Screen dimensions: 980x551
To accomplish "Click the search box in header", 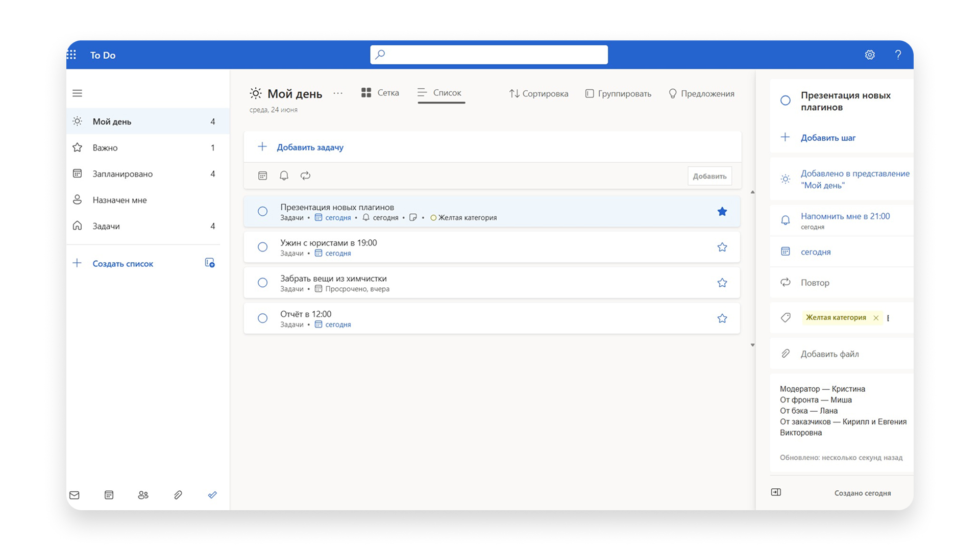I will pos(489,55).
